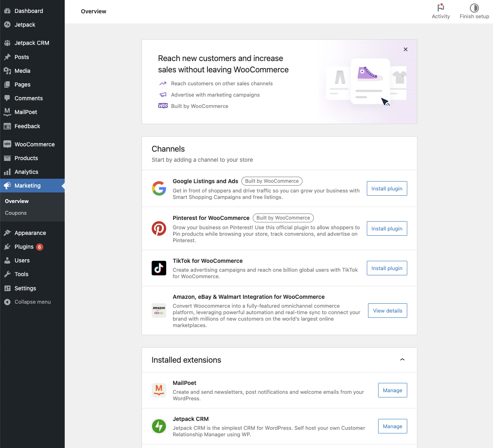Viewport: 493px width, 448px height.
Task: Dismiss the marketing banner
Action: pos(406,49)
